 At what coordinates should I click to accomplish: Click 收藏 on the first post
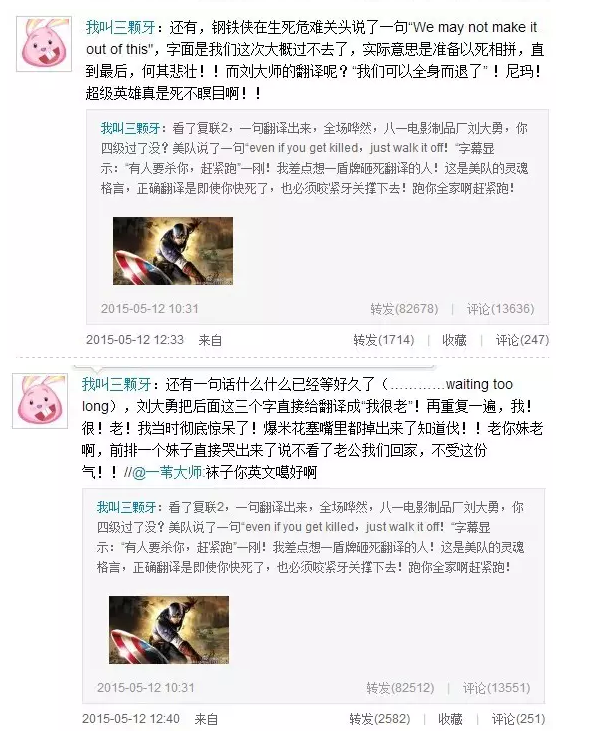click(x=454, y=340)
